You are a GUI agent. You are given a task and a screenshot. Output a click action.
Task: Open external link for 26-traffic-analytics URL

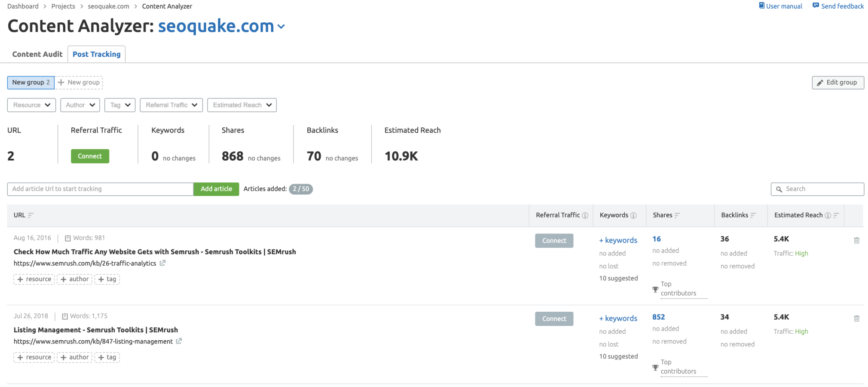162,263
